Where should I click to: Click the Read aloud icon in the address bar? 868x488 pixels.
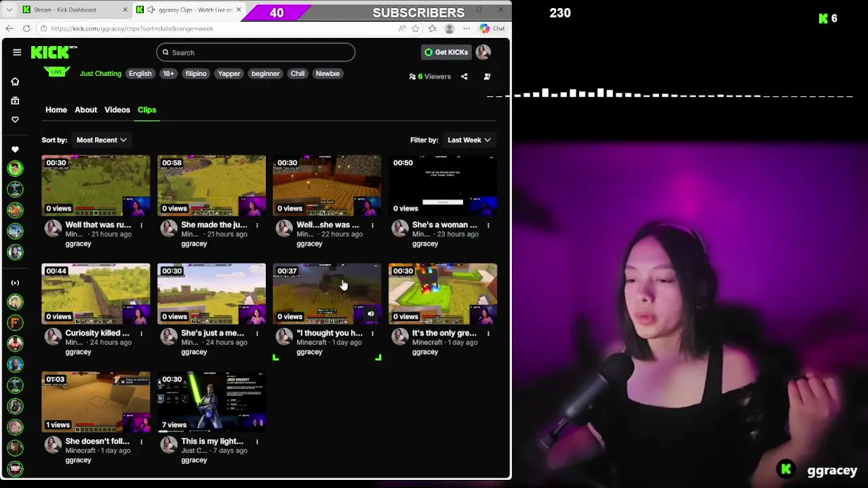coord(402,28)
